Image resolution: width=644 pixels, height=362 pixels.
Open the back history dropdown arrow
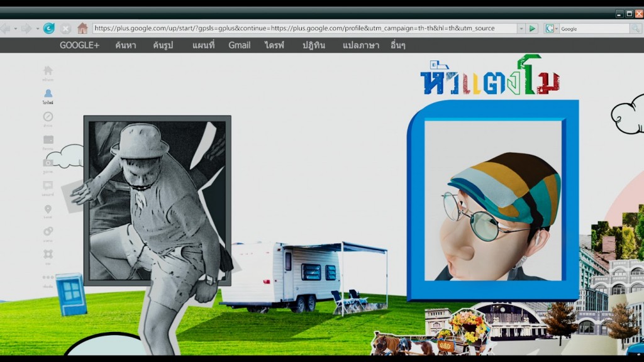coord(15,29)
